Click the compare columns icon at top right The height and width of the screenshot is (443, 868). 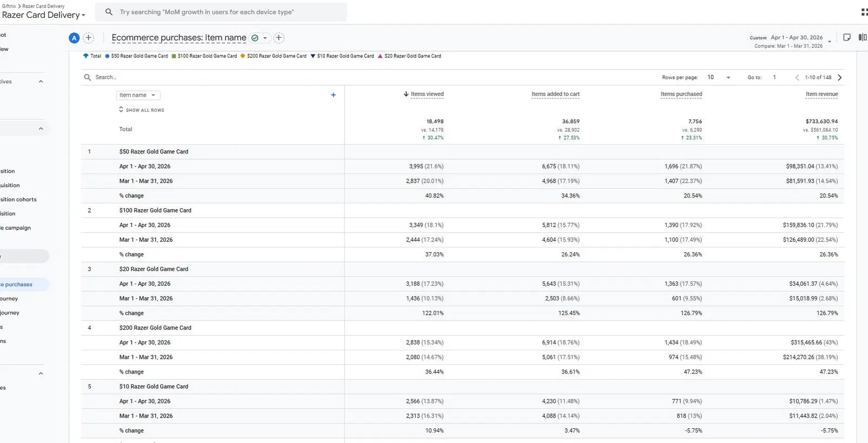pos(863,37)
